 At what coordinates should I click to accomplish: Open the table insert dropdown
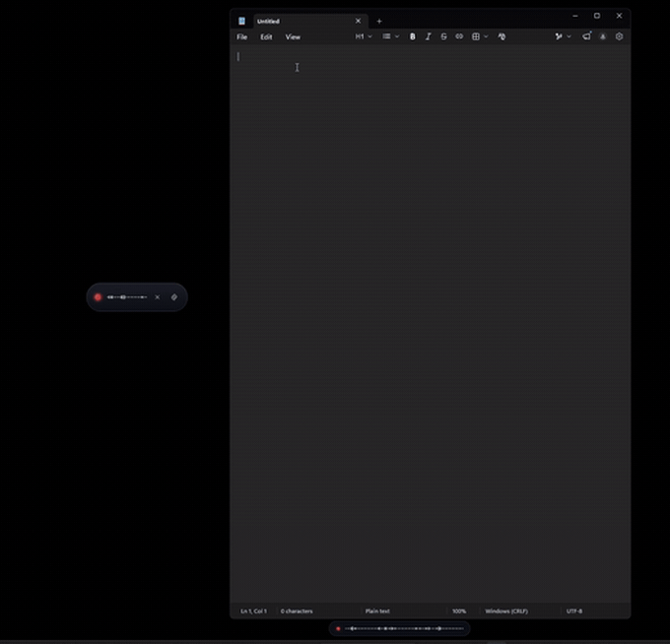[480, 36]
